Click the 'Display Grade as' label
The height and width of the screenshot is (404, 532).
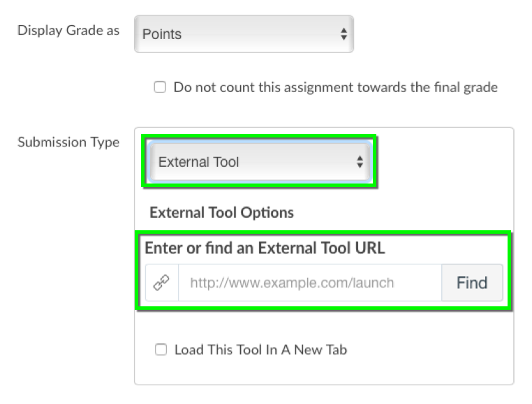[68, 31]
